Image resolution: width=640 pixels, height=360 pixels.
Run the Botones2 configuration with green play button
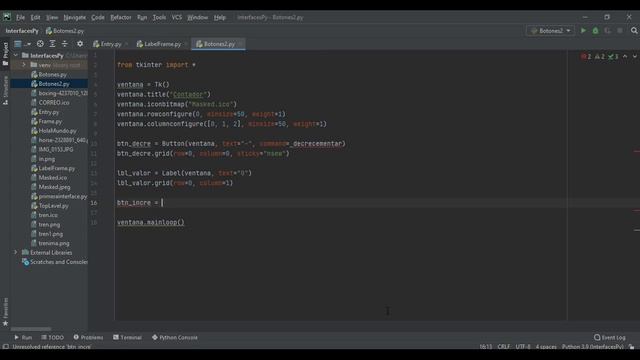(x=583, y=31)
